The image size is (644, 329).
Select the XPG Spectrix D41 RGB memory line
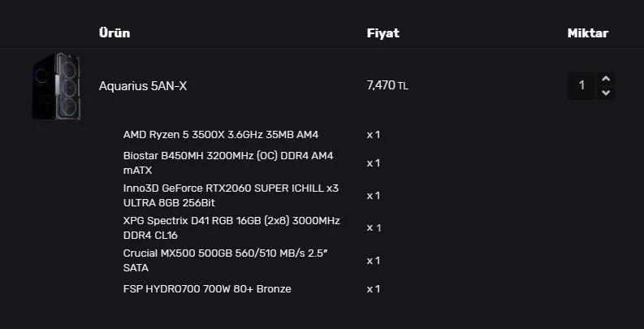[x=231, y=227]
